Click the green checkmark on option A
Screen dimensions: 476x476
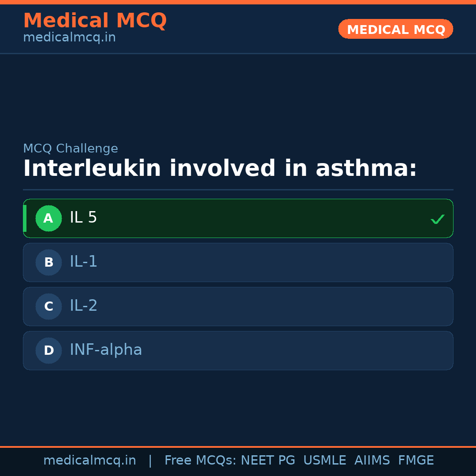[437, 219]
